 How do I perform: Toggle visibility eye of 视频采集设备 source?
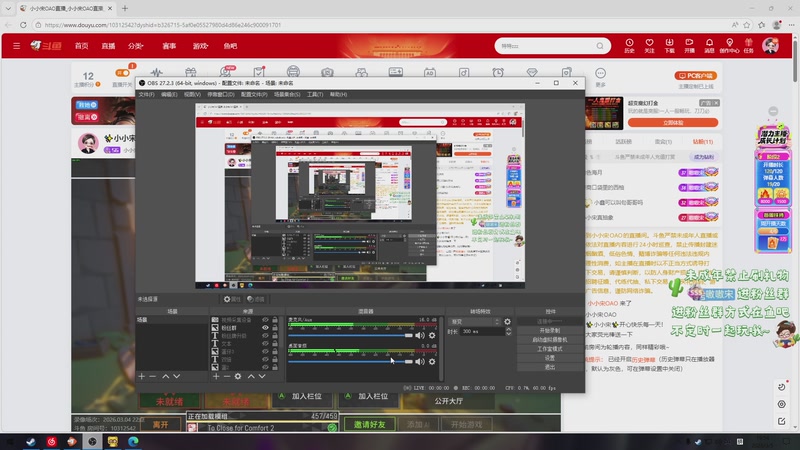(265, 320)
